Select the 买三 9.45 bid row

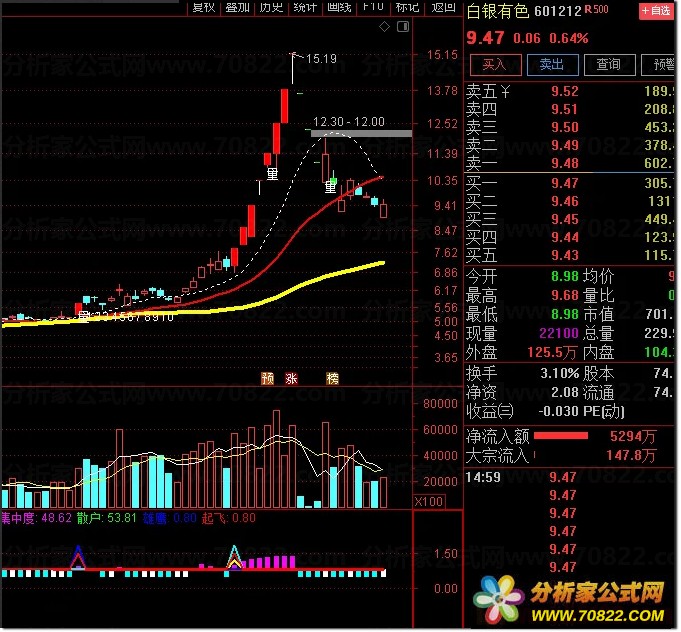coord(570,219)
